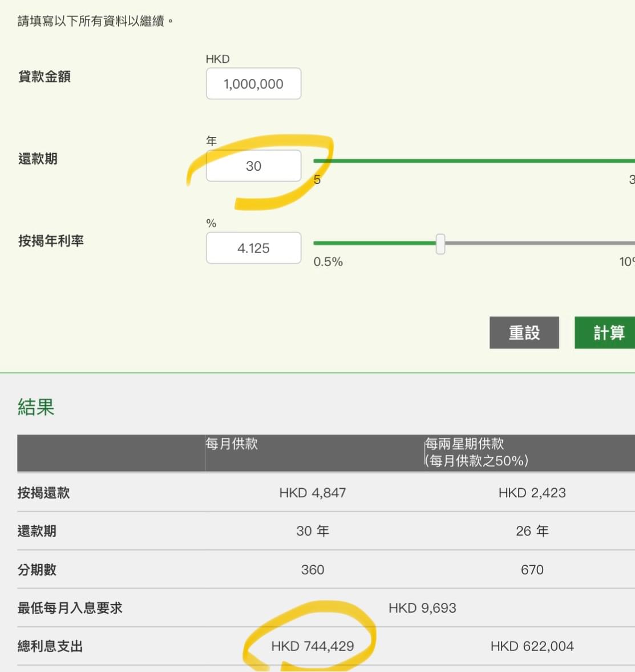Click the 按揭年利率 interest rate label
This screenshot has height=672, width=635.
pos(51,241)
